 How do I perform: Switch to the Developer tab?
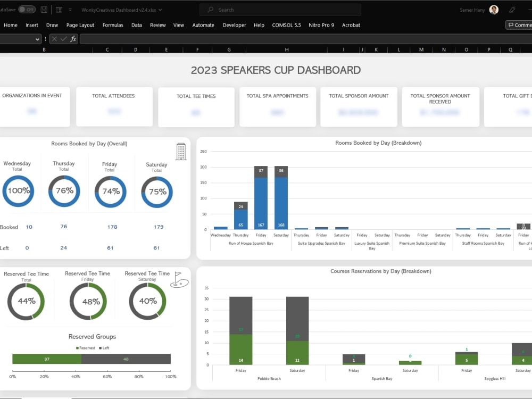[x=234, y=25]
